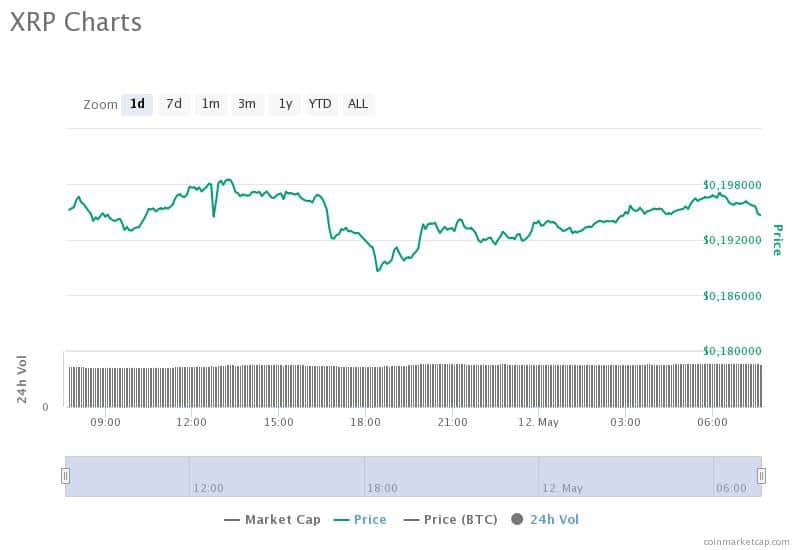800x550 pixels.
Task: Toggle Price (BTC) legend item
Action: 451,520
